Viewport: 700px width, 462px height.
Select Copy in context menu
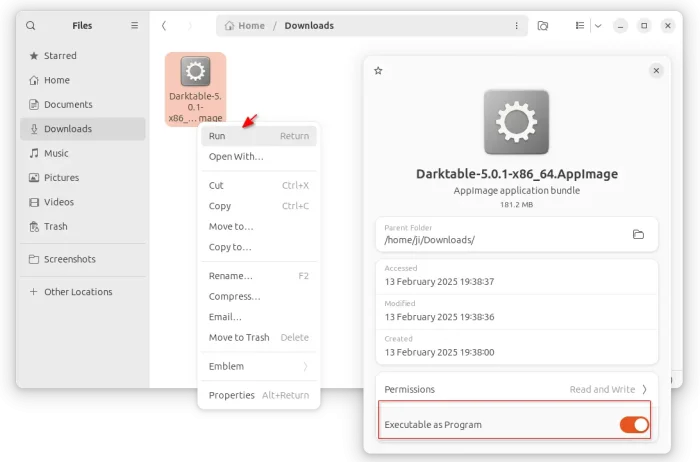point(259,206)
